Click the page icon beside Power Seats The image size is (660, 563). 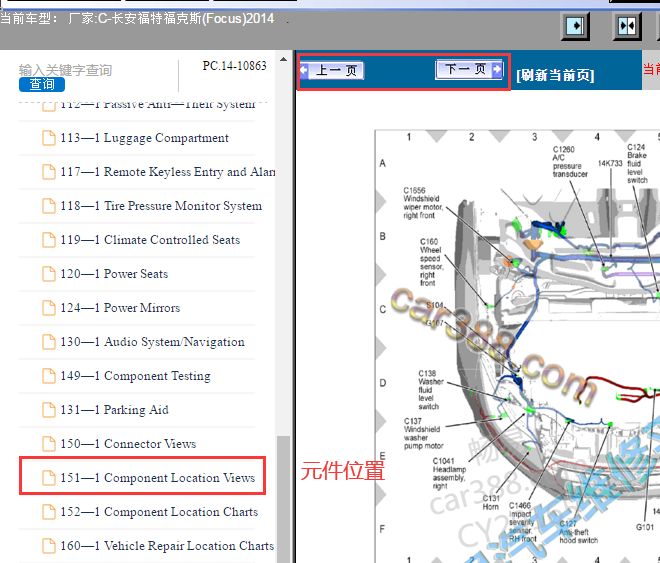pos(49,274)
